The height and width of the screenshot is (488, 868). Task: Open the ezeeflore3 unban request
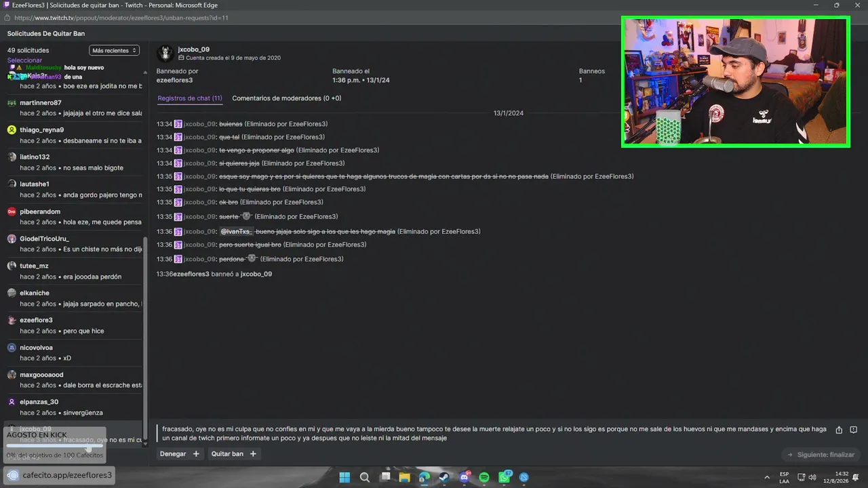(75, 325)
